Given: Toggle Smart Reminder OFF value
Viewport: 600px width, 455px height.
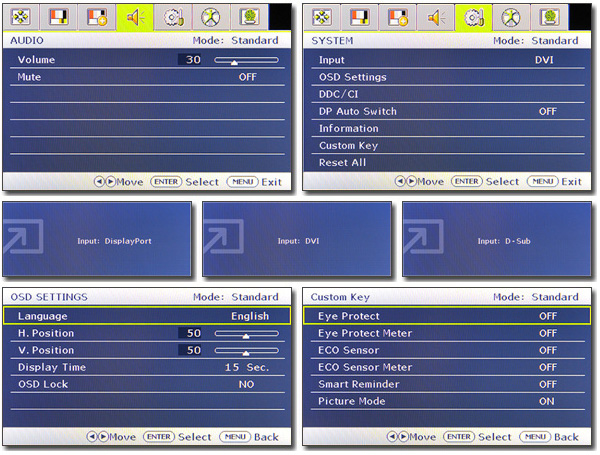Looking at the screenshot, I should 548,385.
